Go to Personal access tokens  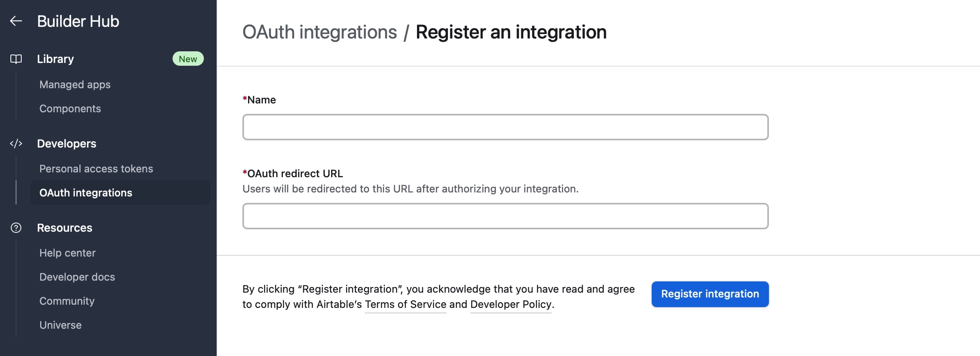point(96,169)
